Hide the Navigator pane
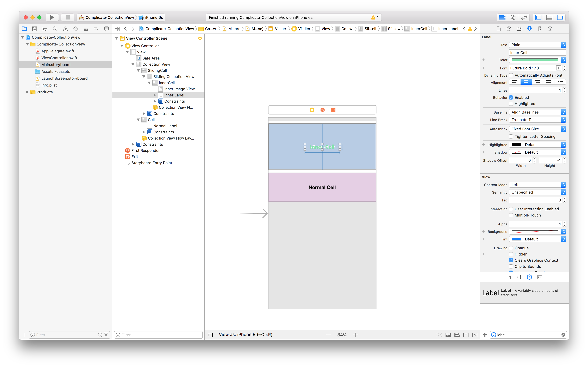 (x=539, y=17)
